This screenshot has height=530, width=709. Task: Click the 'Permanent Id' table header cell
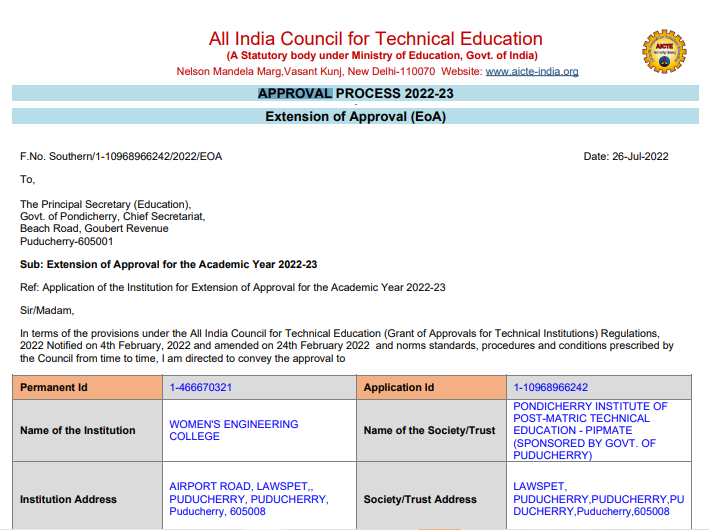click(88, 387)
